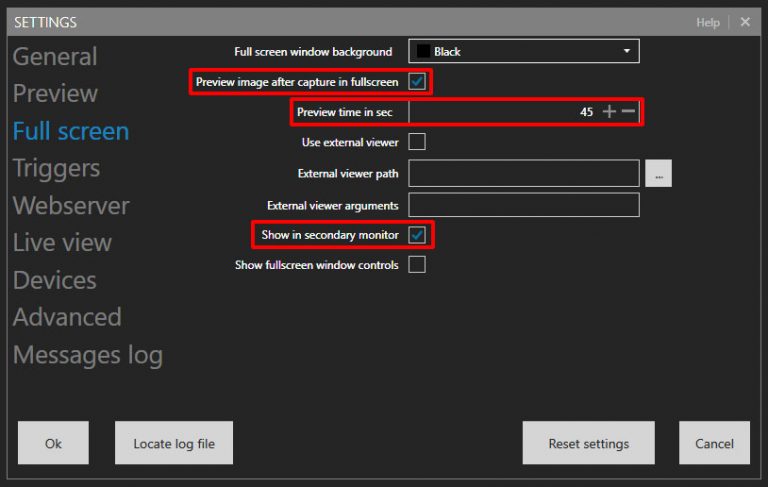Click the black color swatch in background dropdown
Image resolution: width=768 pixels, height=487 pixels.
tap(423, 51)
